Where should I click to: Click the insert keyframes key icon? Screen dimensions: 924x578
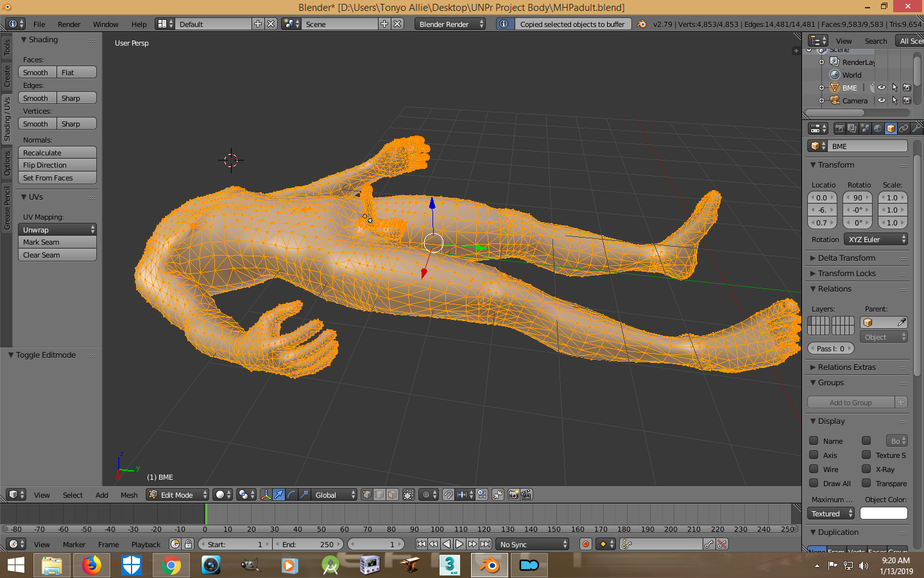click(709, 544)
